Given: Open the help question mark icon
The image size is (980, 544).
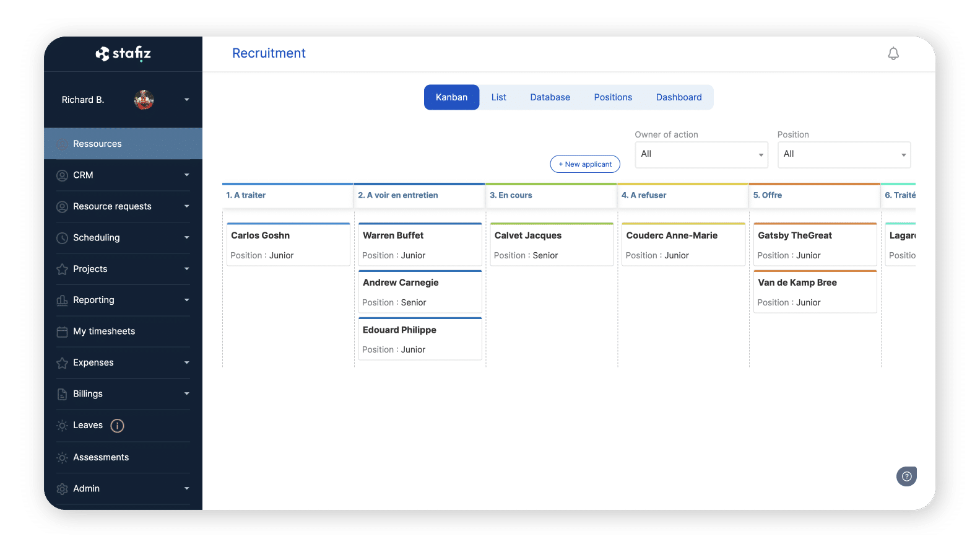Looking at the screenshot, I should (906, 476).
